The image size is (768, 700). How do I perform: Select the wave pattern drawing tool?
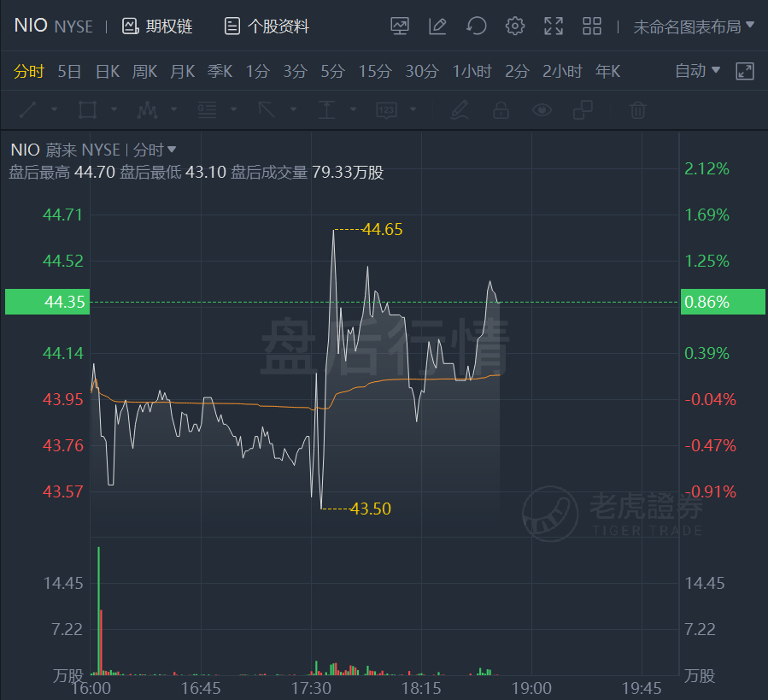(x=147, y=109)
